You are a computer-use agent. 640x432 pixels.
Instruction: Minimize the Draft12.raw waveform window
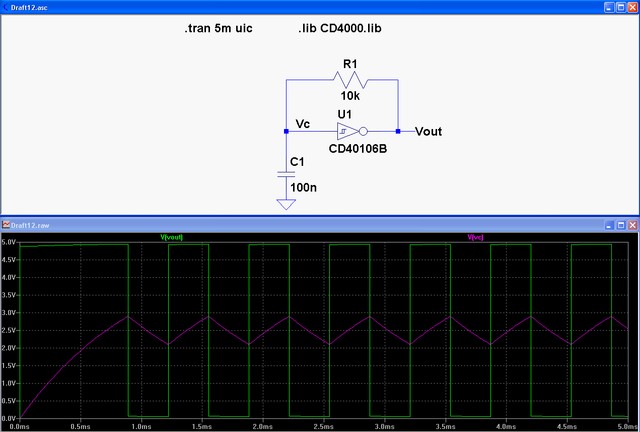[609, 225]
